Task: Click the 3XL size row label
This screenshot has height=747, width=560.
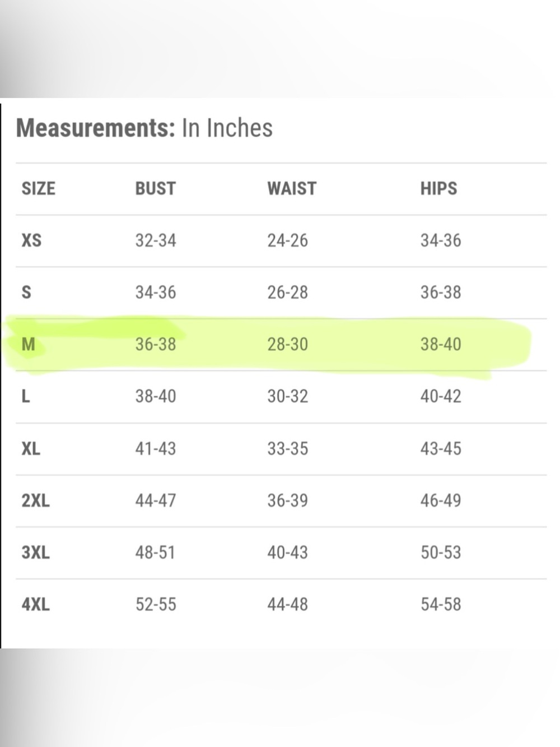Action: (x=36, y=552)
